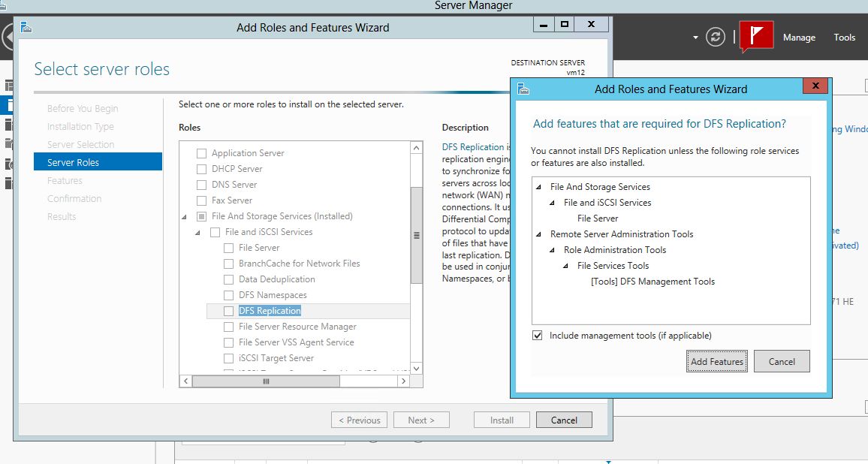Click the DFS dialog title bar icon

(523, 89)
